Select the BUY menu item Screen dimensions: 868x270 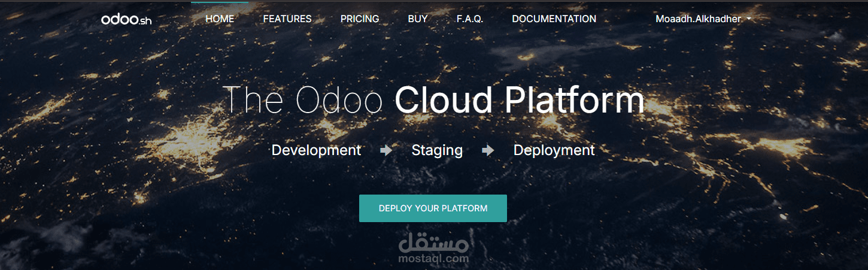418,19
